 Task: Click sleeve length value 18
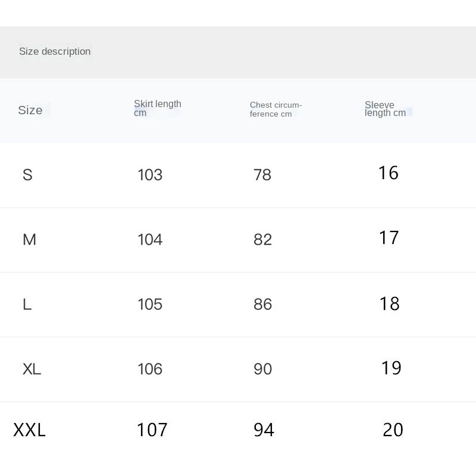(389, 303)
